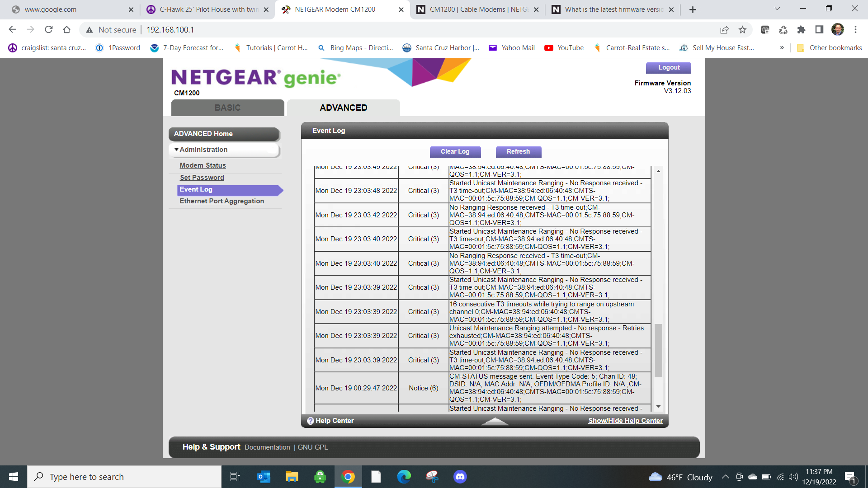Screen dimensions: 868x488
Task: Click the Help Center question mark icon
Action: (311, 421)
